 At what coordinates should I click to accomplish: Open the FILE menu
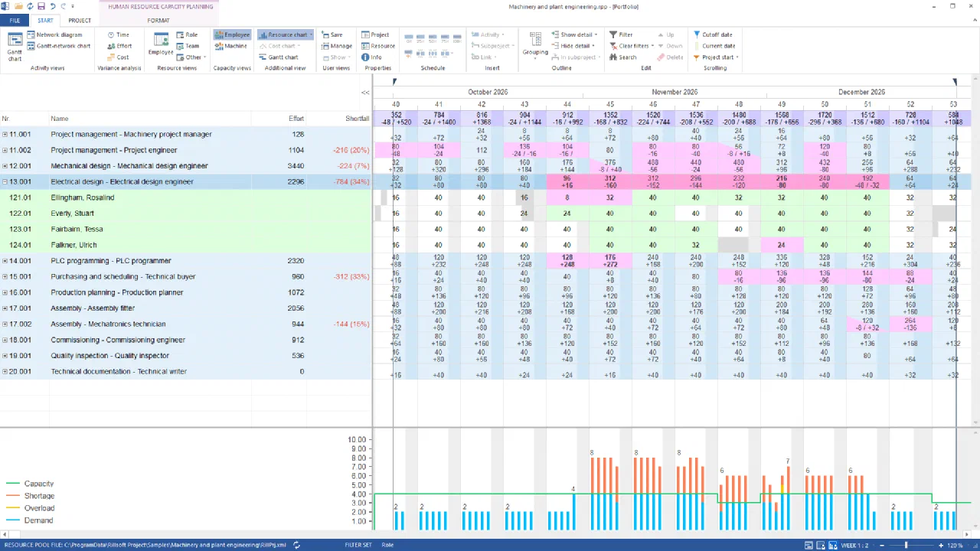(15, 21)
